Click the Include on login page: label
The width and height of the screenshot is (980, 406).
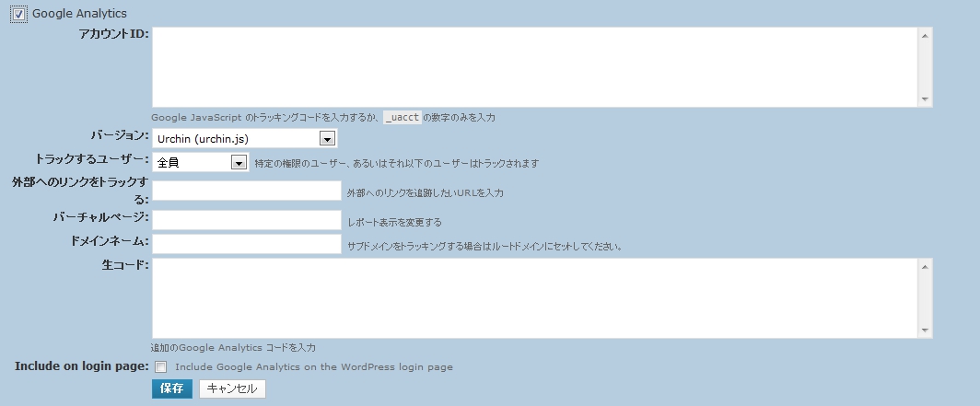click(x=82, y=366)
